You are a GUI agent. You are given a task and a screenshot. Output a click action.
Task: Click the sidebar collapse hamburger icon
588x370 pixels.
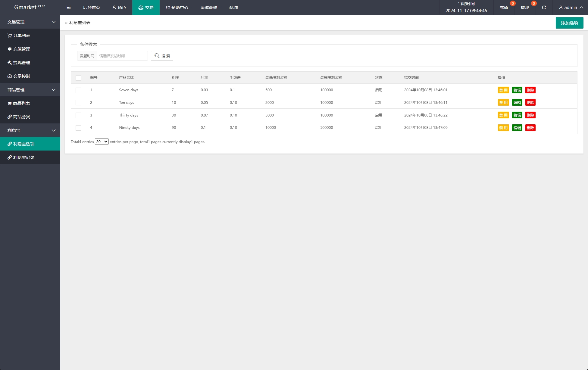(x=69, y=8)
